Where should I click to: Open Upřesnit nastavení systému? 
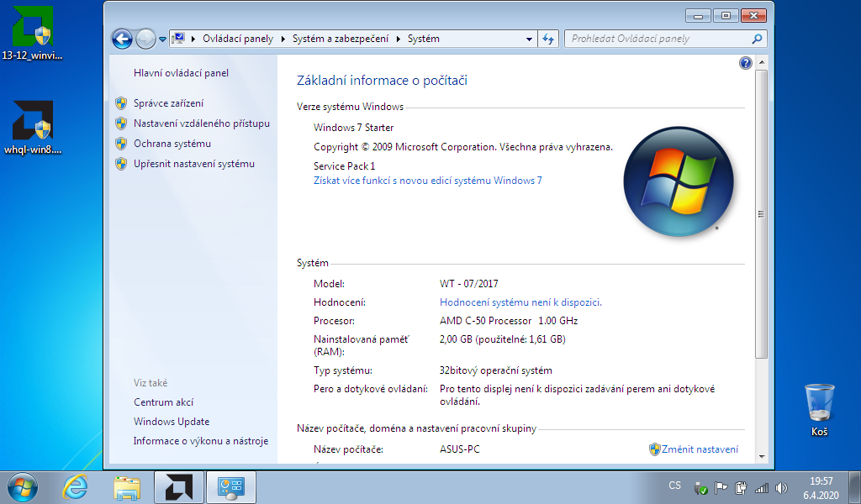point(194,164)
